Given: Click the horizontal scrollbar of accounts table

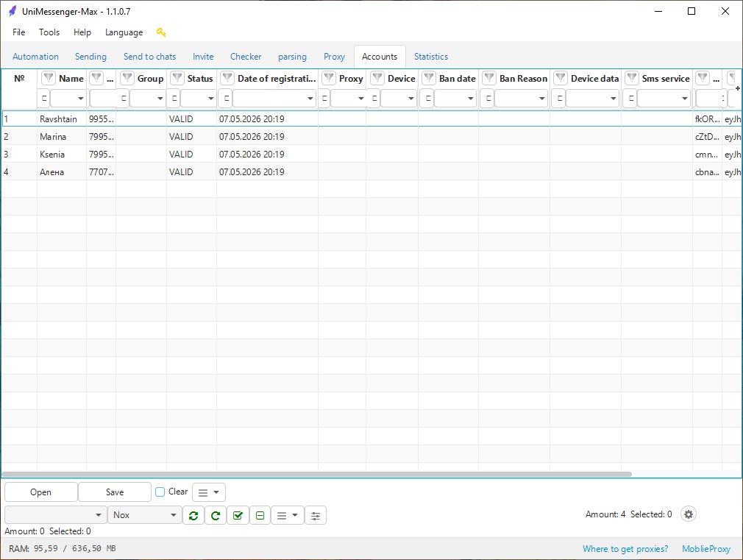Looking at the screenshot, I should coord(316,474).
